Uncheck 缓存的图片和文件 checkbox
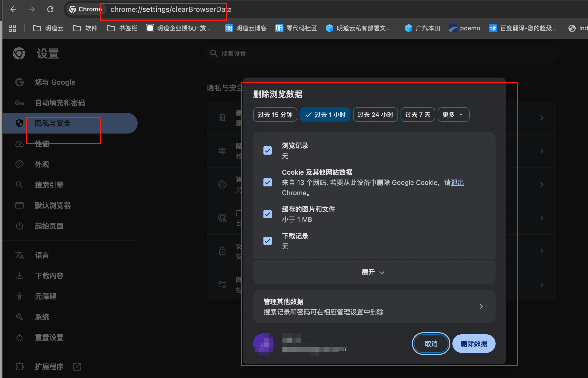Image resolution: width=588 pixels, height=378 pixels. [268, 214]
